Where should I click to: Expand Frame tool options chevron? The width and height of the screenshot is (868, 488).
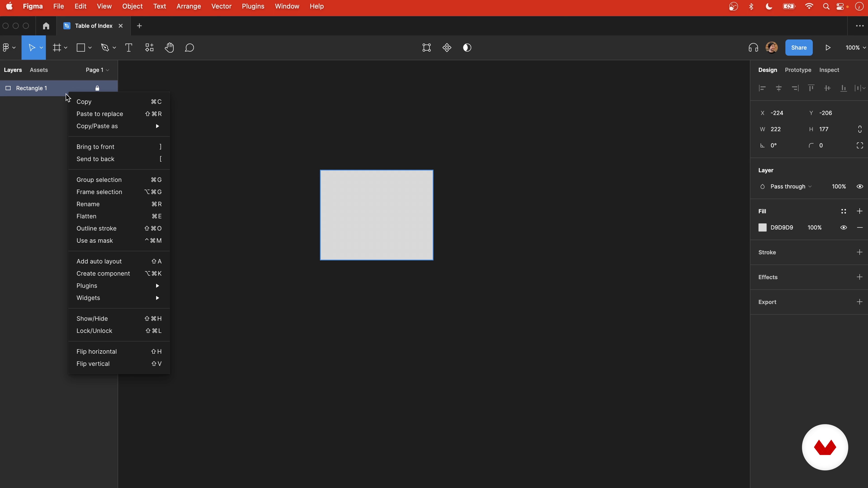click(66, 48)
